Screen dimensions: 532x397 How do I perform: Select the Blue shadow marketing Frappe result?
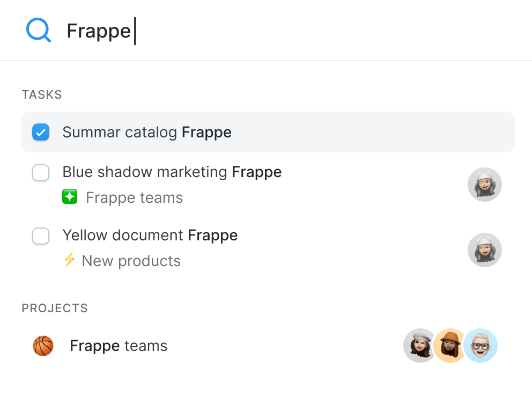pos(172,172)
